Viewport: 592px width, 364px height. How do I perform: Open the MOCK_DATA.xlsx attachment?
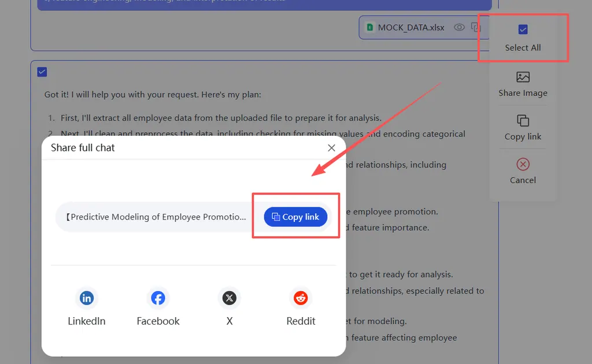[x=411, y=27]
